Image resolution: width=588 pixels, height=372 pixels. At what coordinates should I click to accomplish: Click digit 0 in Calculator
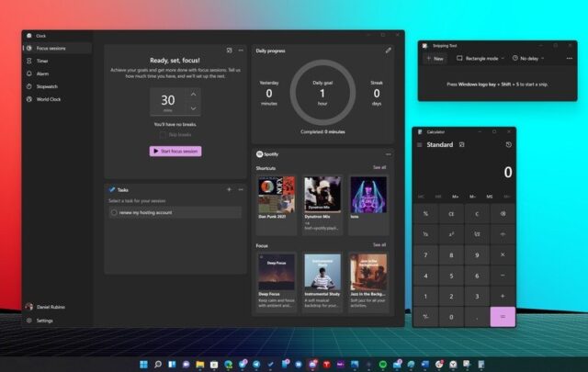click(x=451, y=317)
